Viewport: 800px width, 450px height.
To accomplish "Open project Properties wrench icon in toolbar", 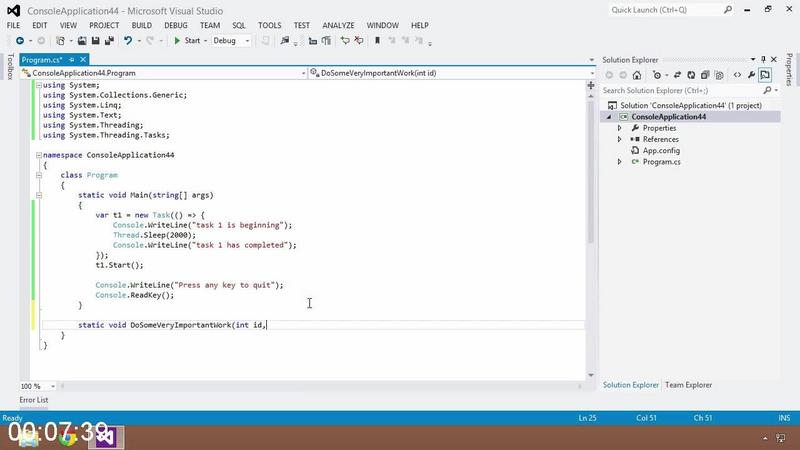I will (752, 75).
